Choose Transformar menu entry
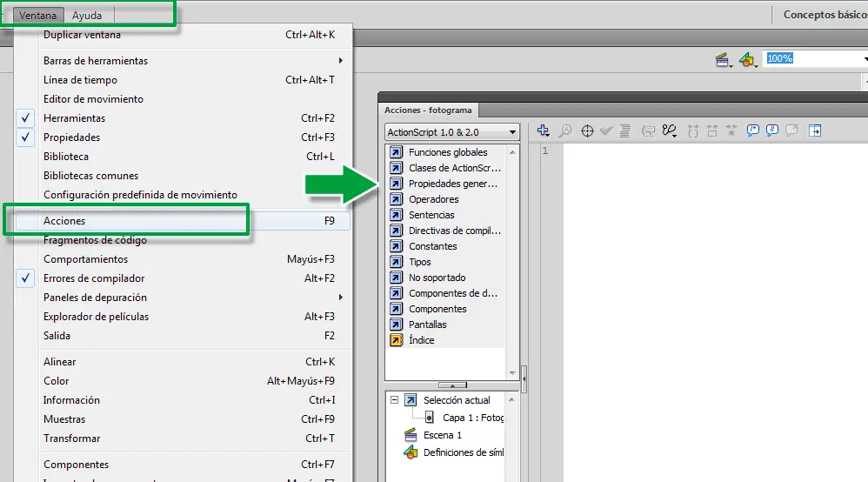This screenshot has width=868, height=482. click(x=184, y=438)
